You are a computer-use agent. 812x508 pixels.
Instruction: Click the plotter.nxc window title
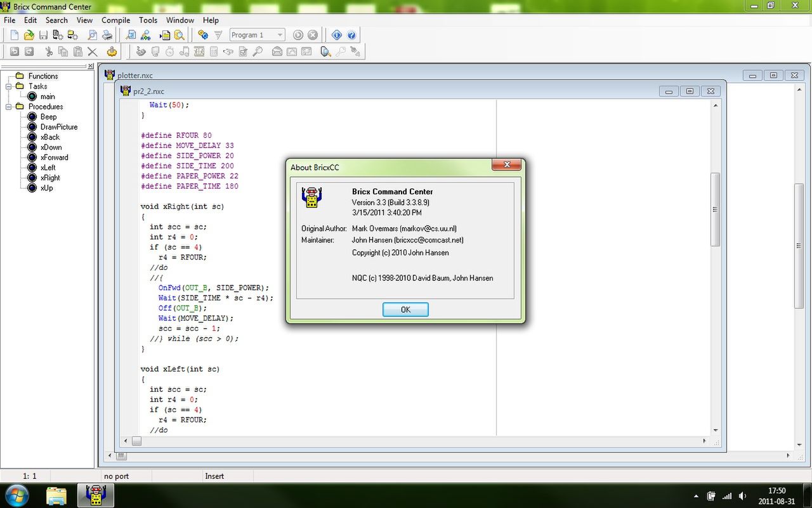pos(135,76)
